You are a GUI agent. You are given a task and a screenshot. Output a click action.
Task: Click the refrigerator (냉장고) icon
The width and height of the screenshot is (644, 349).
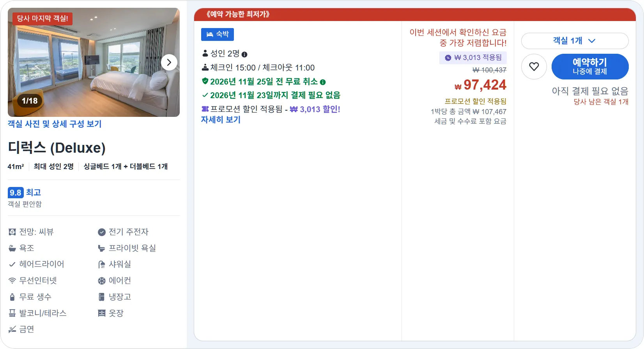pos(101,297)
